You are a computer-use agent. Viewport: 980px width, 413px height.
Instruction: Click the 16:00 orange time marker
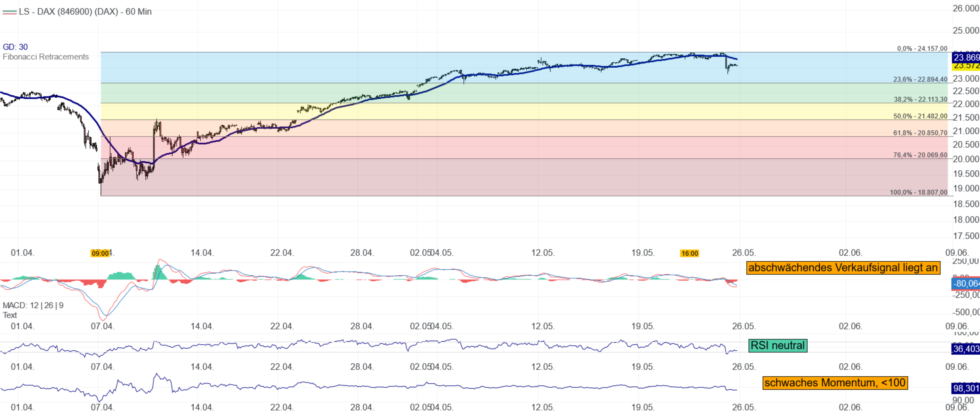tap(689, 253)
